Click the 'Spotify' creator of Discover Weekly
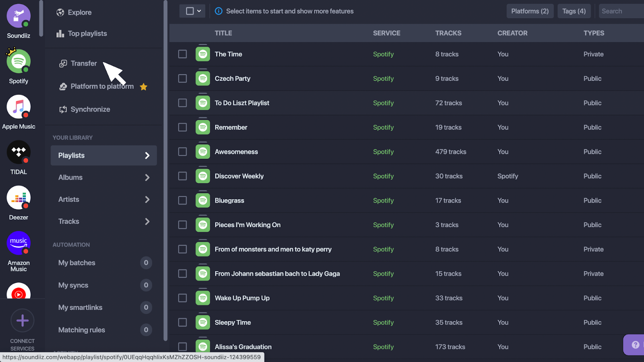 pyautogui.click(x=508, y=176)
